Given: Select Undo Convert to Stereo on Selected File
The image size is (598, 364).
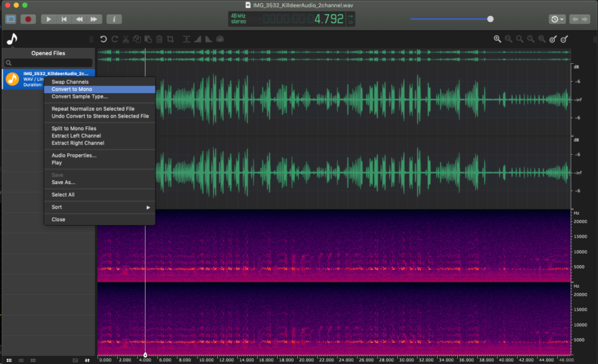Looking at the screenshot, I should click(100, 116).
